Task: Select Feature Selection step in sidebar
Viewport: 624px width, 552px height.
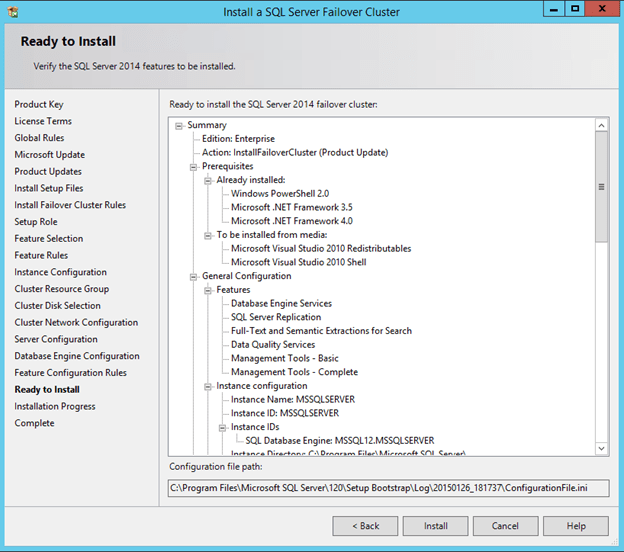Action: point(49,239)
